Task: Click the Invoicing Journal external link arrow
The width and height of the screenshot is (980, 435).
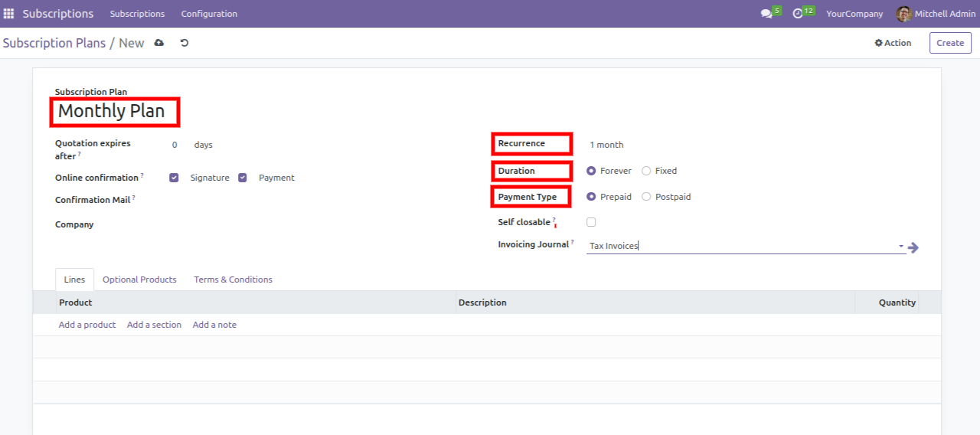Action: point(913,247)
